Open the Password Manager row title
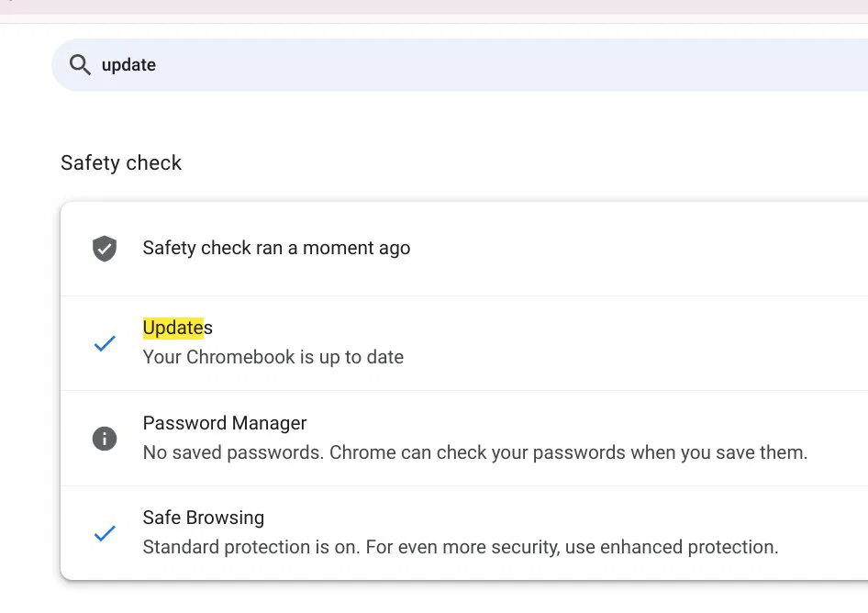Viewport: 868px width, 613px height. (224, 423)
